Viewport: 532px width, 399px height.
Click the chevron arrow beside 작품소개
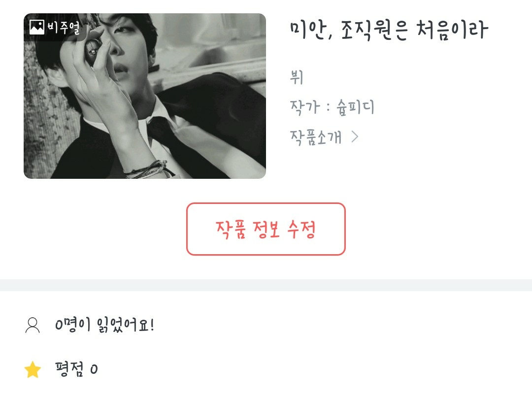pos(355,137)
